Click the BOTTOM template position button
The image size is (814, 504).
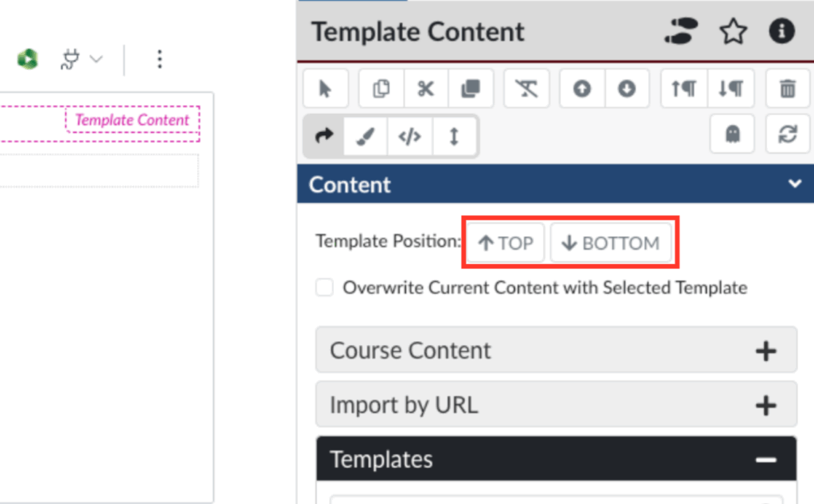[611, 242]
